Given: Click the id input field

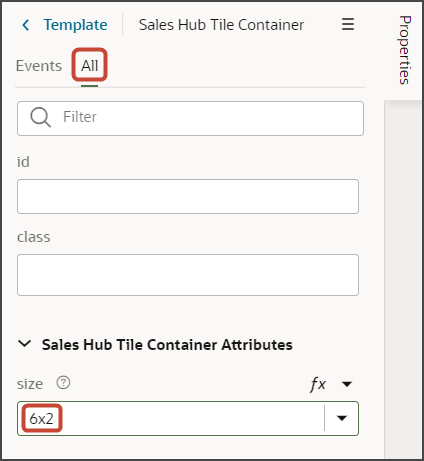Looking at the screenshot, I should tap(188, 196).
